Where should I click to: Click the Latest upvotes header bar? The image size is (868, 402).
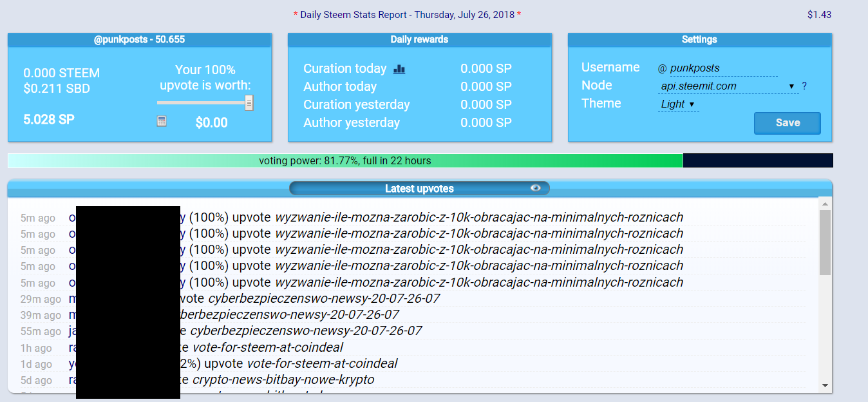[x=419, y=188]
